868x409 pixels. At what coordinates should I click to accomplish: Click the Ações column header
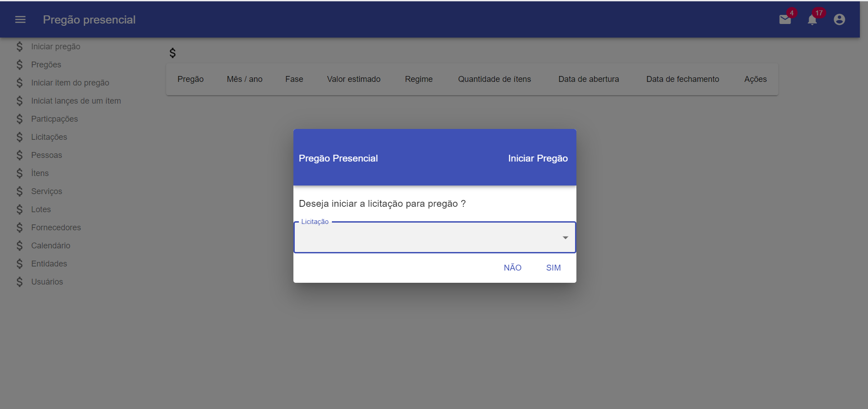pyautogui.click(x=756, y=79)
